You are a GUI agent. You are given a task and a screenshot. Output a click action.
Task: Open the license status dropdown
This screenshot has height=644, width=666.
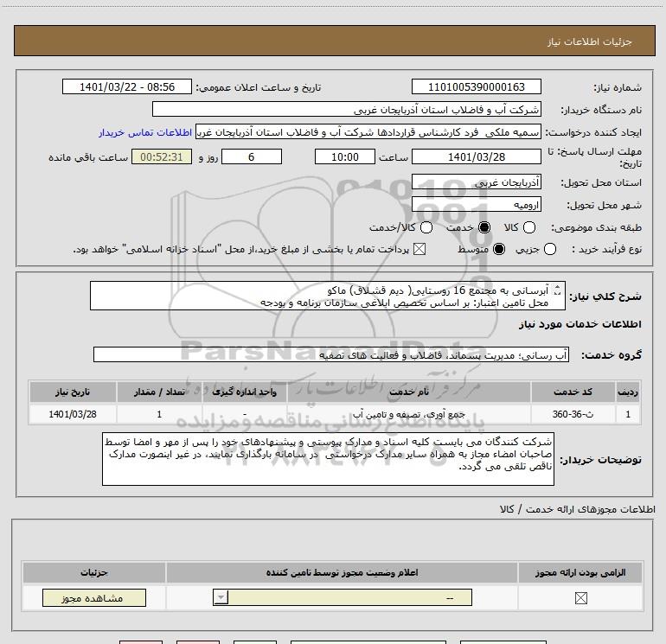pyautogui.click(x=343, y=597)
